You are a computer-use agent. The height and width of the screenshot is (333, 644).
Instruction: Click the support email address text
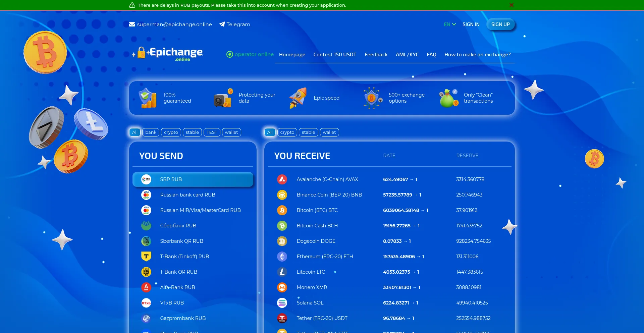[x=174, y=24]
